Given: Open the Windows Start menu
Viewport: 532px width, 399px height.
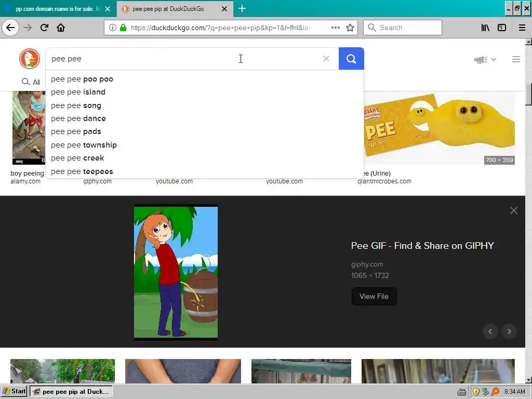Looking at the screenshot, I should 14,391.
